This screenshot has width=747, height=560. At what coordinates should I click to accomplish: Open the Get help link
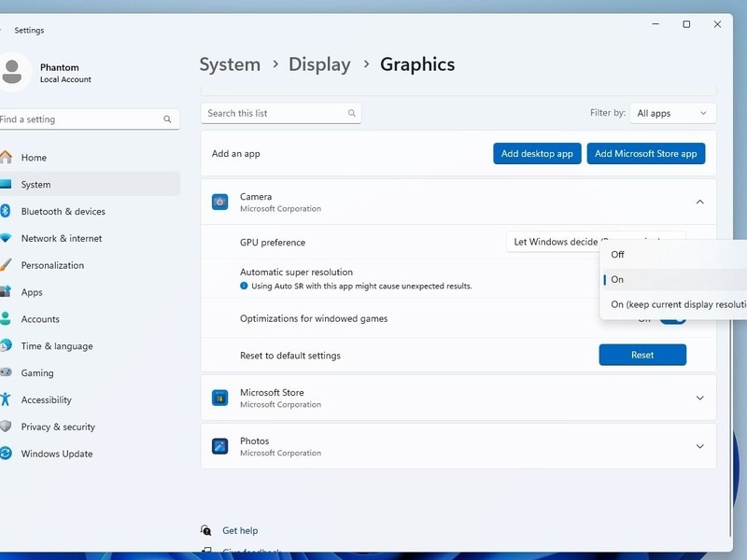click(240, 530)
